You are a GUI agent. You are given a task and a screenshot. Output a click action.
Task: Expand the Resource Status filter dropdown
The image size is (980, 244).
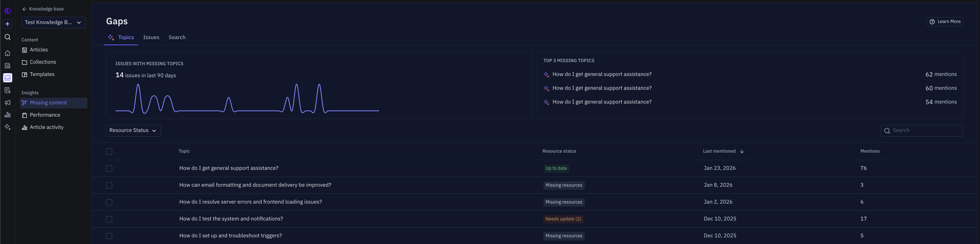[x=133, y=130]
